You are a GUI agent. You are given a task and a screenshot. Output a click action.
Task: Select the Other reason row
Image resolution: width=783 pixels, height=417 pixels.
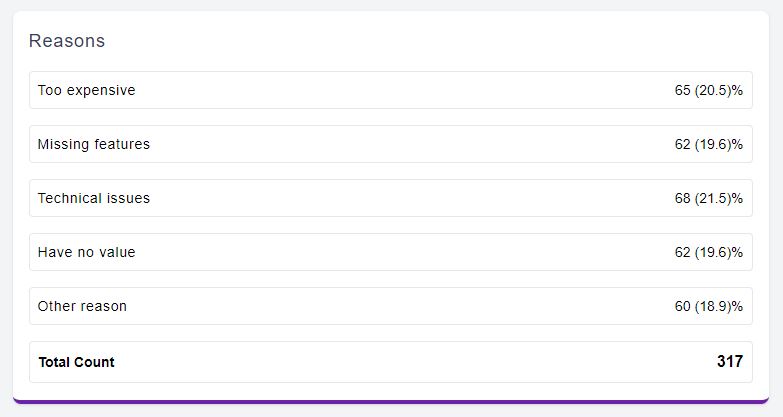point(391,306)
